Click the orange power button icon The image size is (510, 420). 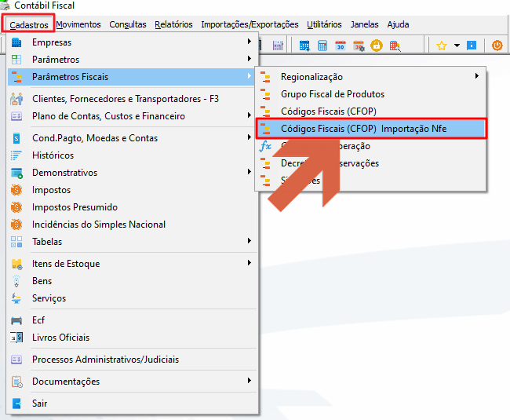497,46
